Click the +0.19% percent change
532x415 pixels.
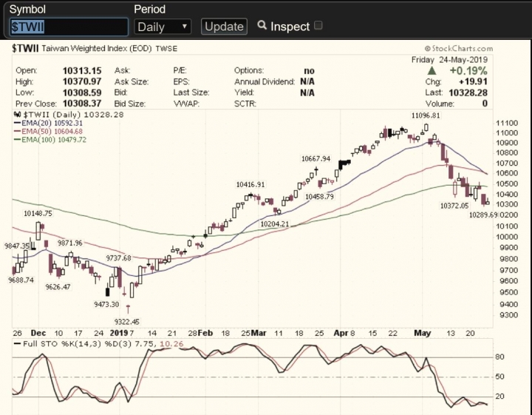tap(468, 70)
